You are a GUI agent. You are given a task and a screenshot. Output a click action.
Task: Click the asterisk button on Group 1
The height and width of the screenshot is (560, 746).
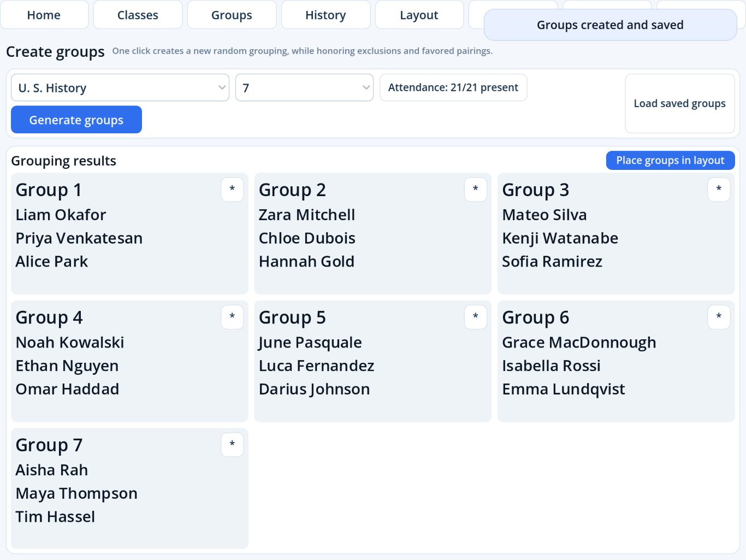(x=232, y=190)
